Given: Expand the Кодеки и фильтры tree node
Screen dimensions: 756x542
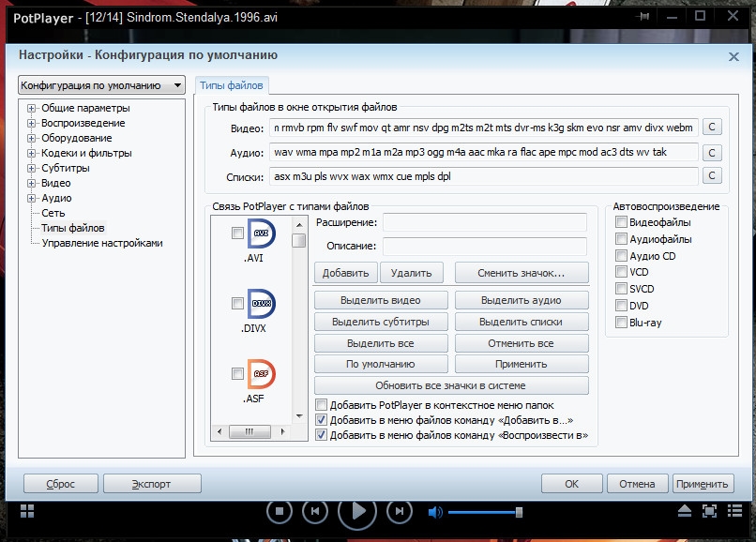Looking at the screenshot, I should 32,153.
